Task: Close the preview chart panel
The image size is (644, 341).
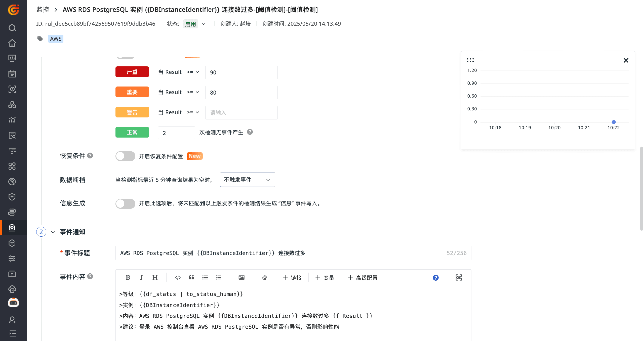Action: [x=626, y=60]
